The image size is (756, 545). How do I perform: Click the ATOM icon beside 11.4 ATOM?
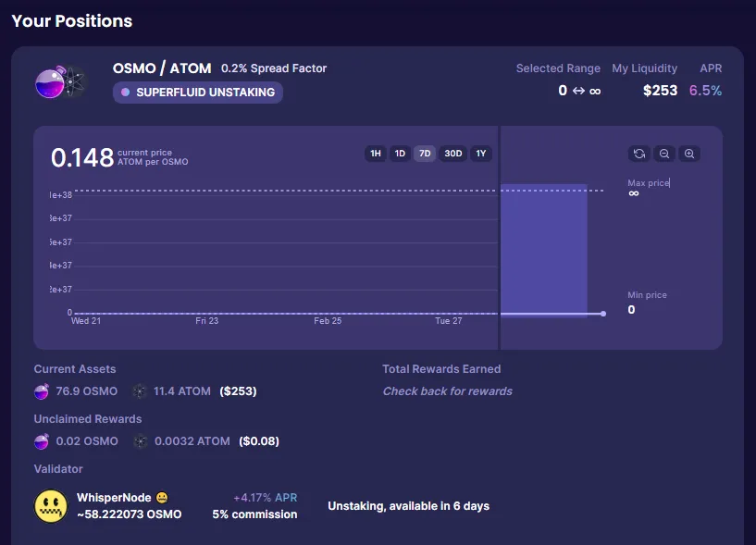coord(140,391)
